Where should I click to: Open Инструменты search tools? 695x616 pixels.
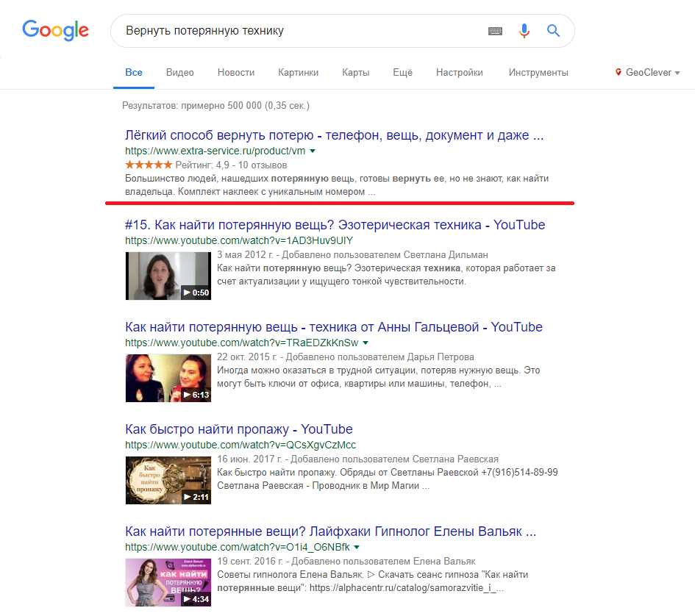pyautogui.click(x=538, y=73)
